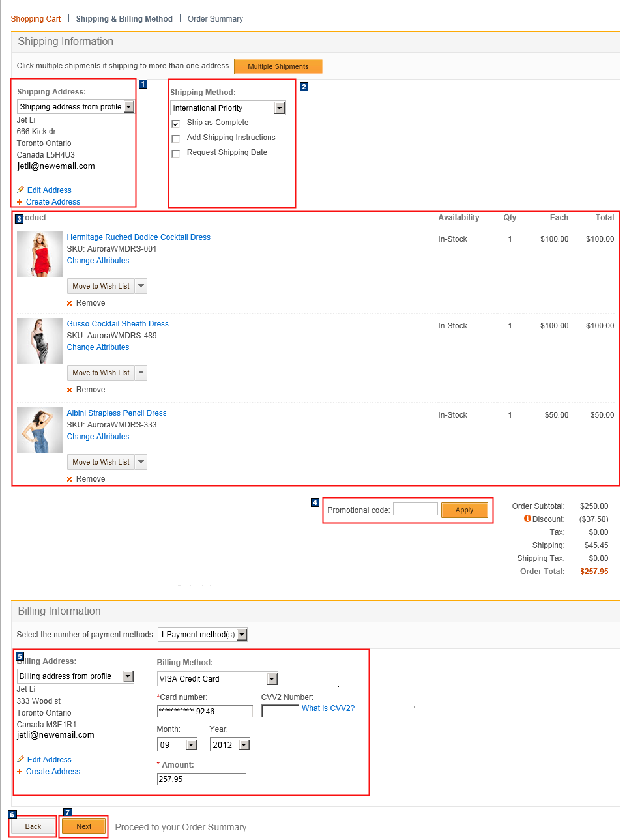Click the Edit Address pencil icon under Billing Address
The width and height of the screenshot is (627, 840).
tap(20, 759)
